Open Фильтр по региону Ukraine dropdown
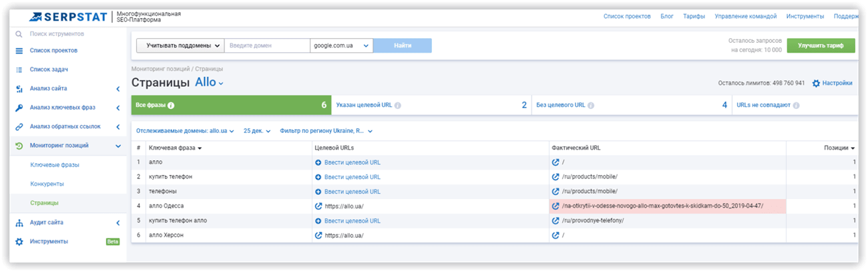 pos(326,131)
